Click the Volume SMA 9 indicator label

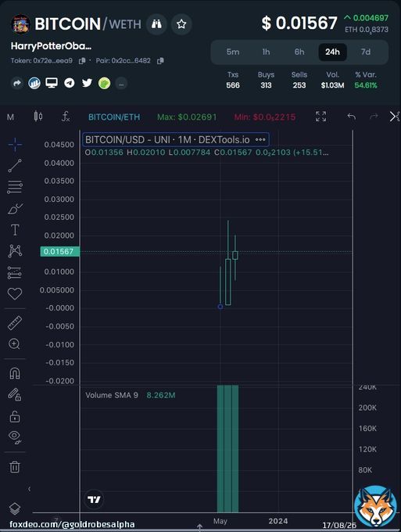tap(112, 395)
